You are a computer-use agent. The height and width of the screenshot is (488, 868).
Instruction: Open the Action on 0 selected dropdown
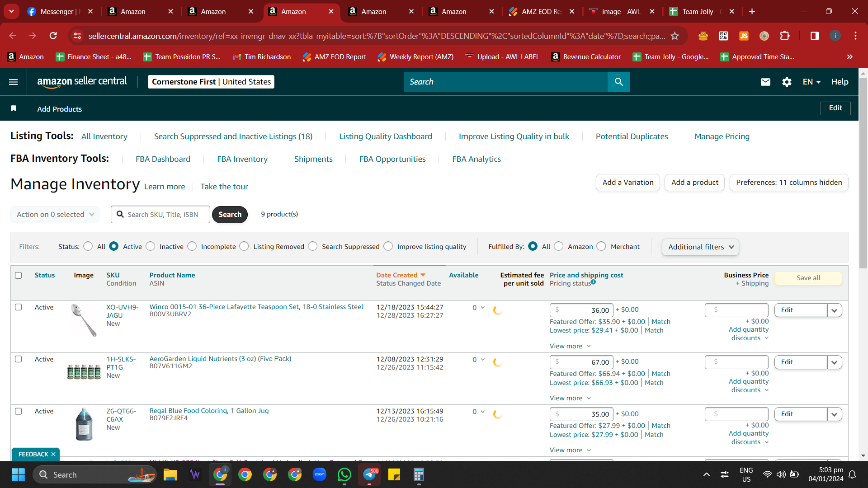tap(55, 215)
